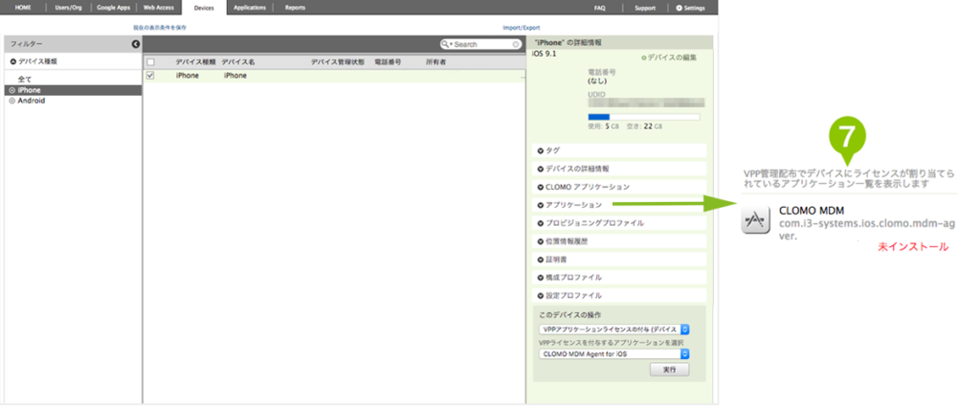Click the iOS 9.1 version text
Screen dimensions: 980x409
[544, 55]
